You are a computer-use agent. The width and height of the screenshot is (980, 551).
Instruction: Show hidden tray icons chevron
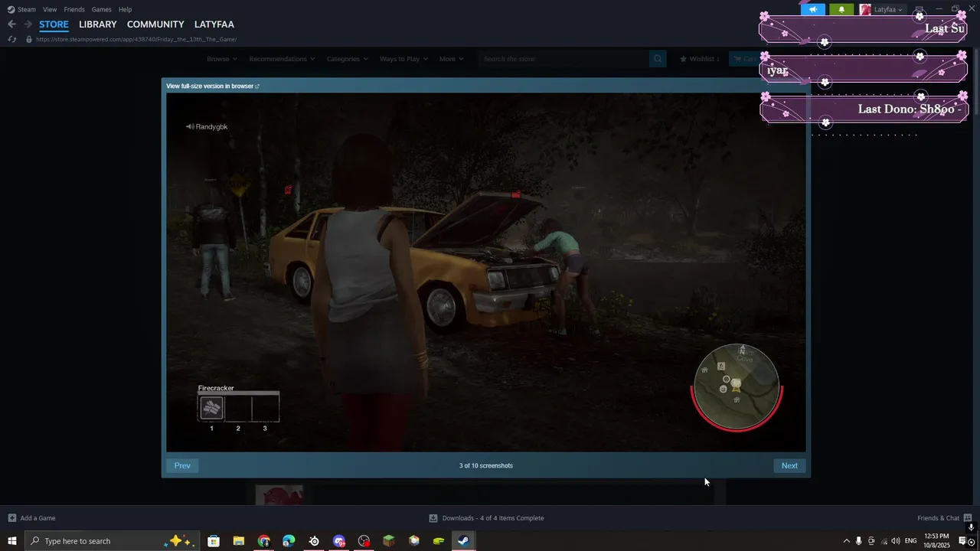846,541
